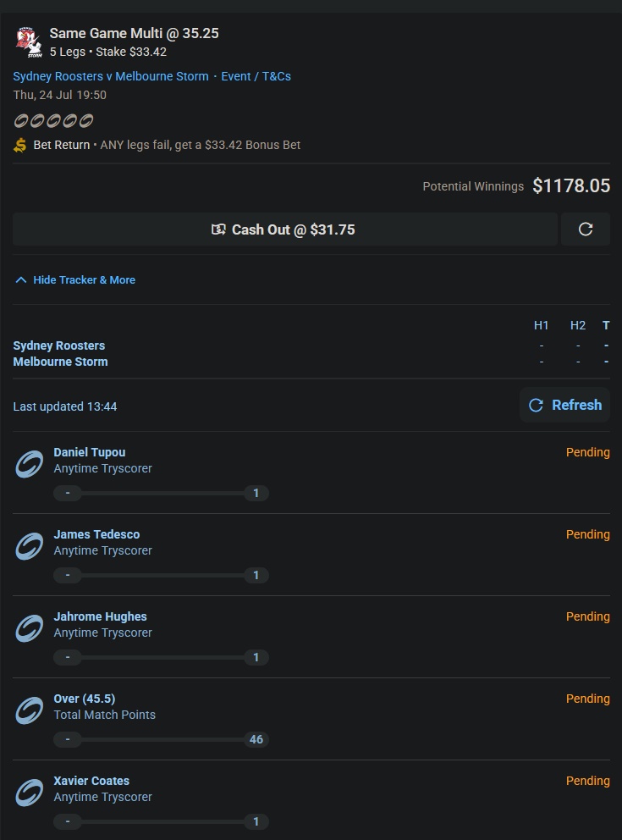
Task: Click Daniel Tupou's tryscorer progress bar
Action: pyautogui.click(x=161, y=493)
